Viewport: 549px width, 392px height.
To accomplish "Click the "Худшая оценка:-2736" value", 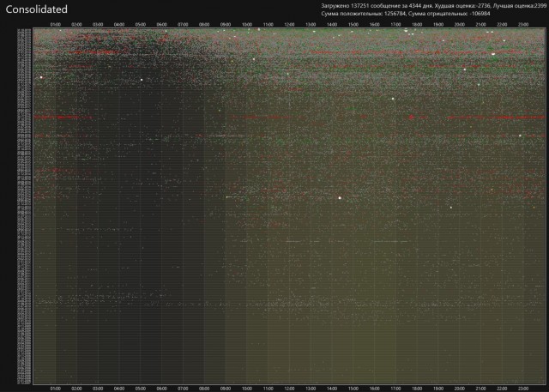I will (x=462, y=6).
